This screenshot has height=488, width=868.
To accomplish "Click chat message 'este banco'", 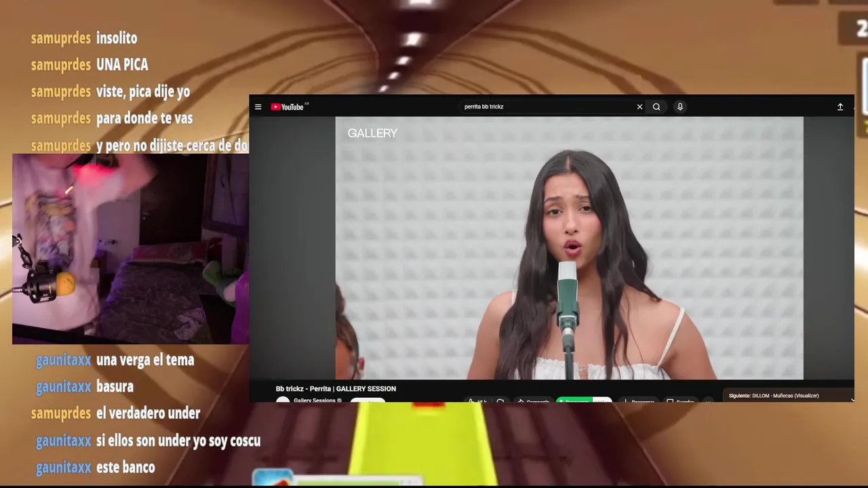I will point(125,467).
